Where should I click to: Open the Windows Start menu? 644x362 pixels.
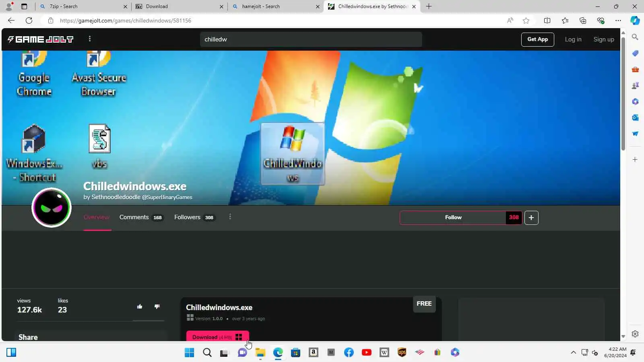click(x=189, y=353)
